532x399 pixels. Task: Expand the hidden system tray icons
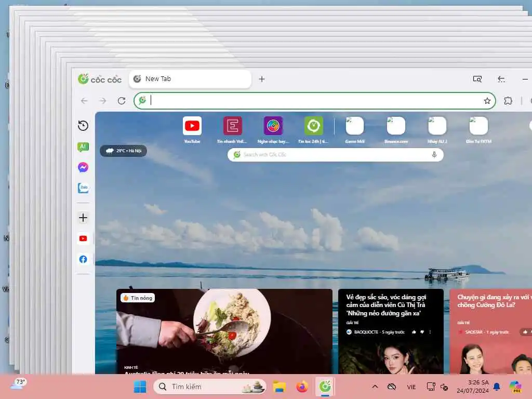pos(375,387)
